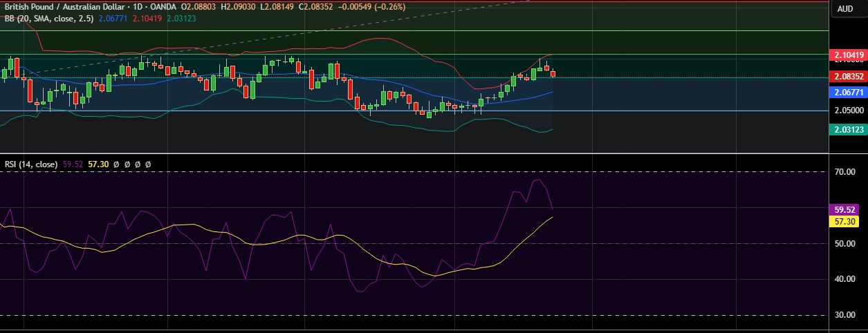Select the RSI (14, close) indicator legend
This screenshot has height=333, width=868.
tap(31, 164)
